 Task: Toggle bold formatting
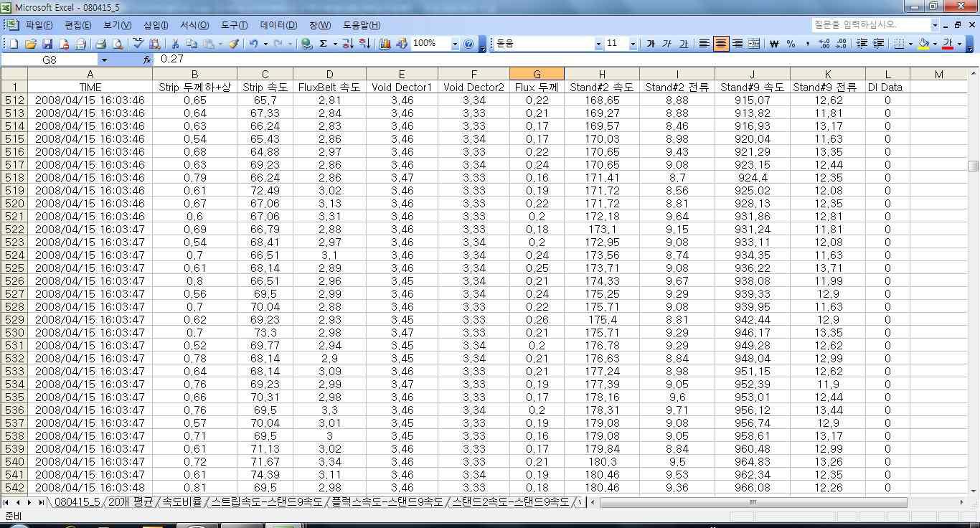651,44
